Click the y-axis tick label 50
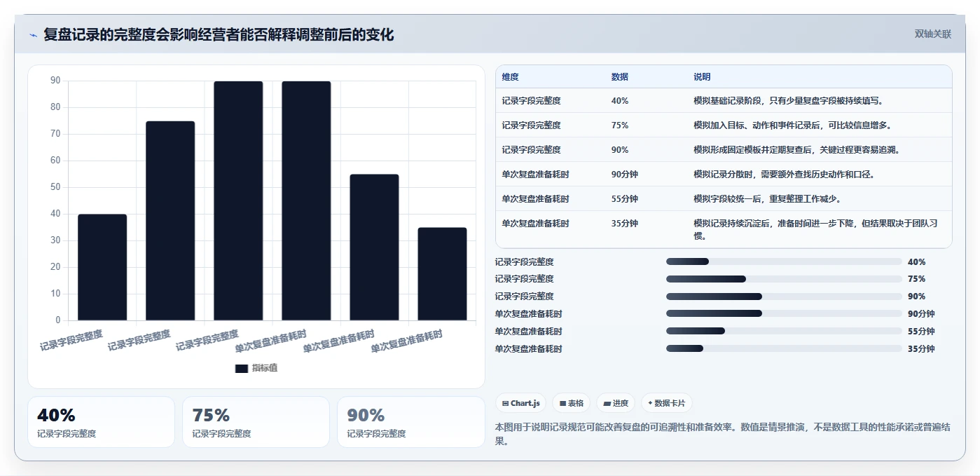 55,187
